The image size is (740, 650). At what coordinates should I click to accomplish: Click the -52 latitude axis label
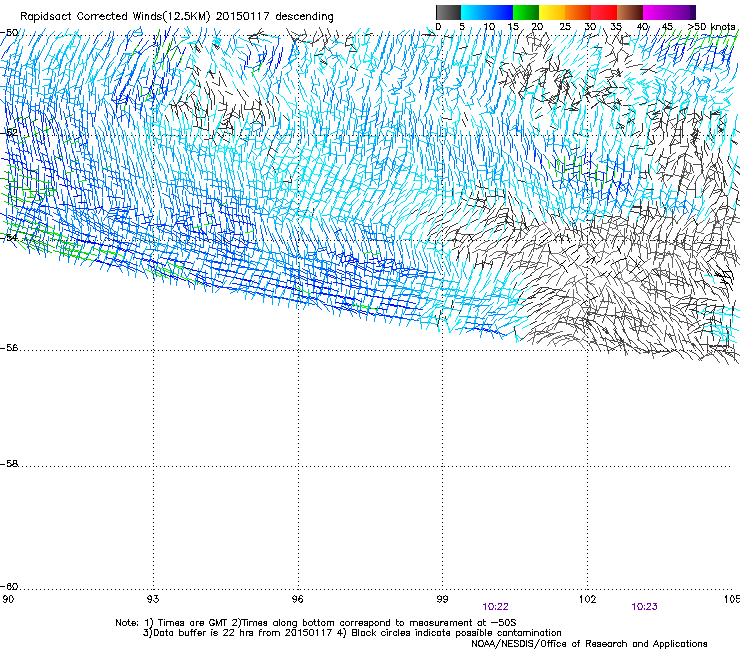point(9,133)
